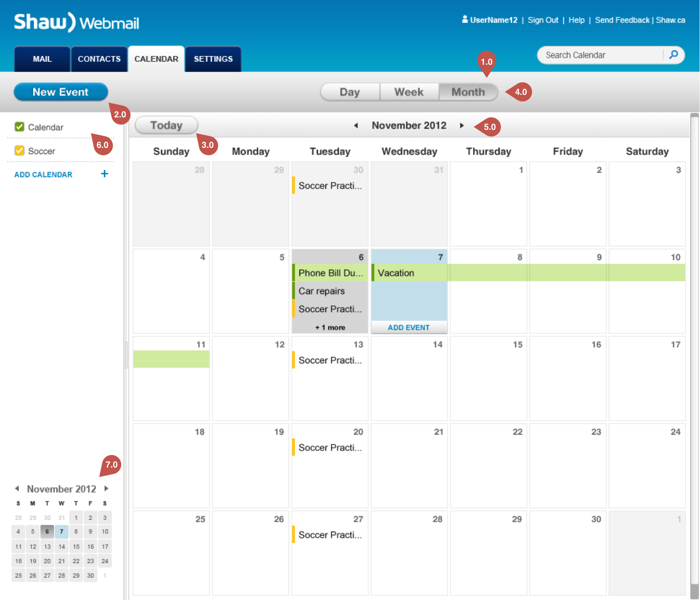Open the Settings tab
700x613 pixels.
213,59
